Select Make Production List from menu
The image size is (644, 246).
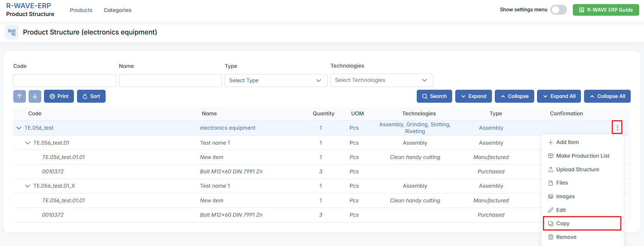(x=582, y=156)
